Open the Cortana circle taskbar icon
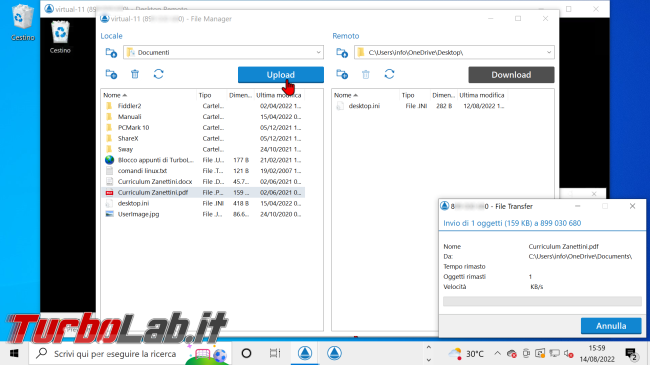Screen dimensions: 650x365 pyautogui.click(x=246, y=353)
